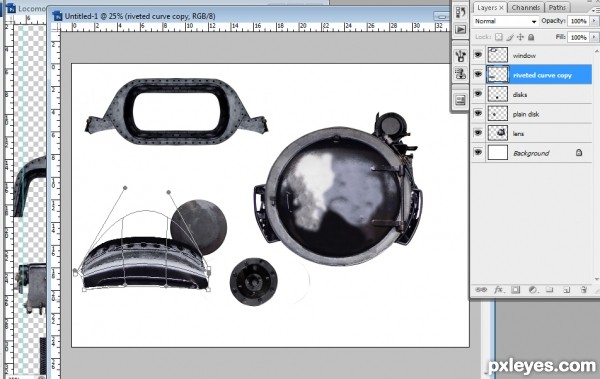Click the plain disk layer thumbnail
The height and width of the screenshot is (379, 600).
point(498,113)
